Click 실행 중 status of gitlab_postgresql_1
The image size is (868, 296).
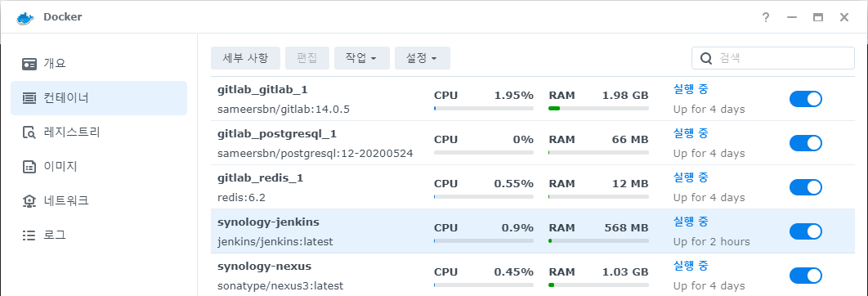coord(691,133)
